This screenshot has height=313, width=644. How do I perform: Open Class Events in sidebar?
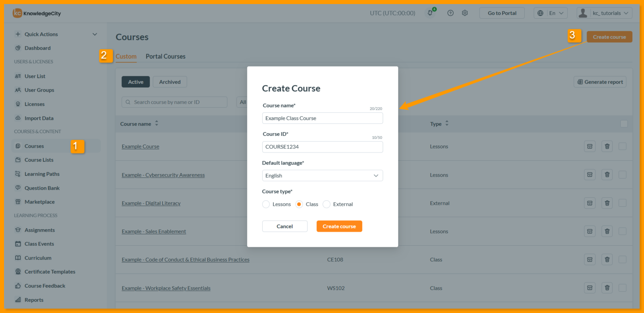coord(39,244)
